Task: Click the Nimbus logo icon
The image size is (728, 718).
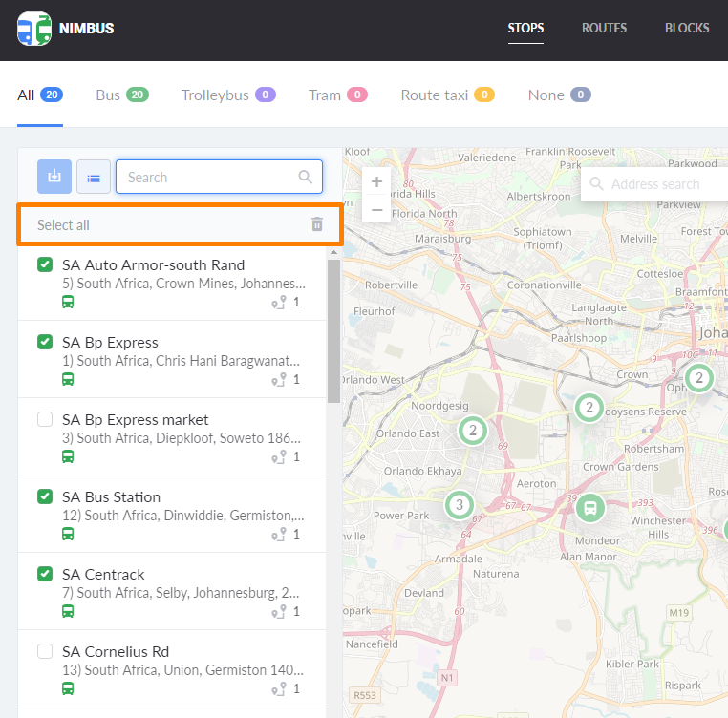Action: (x=34, y=29)
